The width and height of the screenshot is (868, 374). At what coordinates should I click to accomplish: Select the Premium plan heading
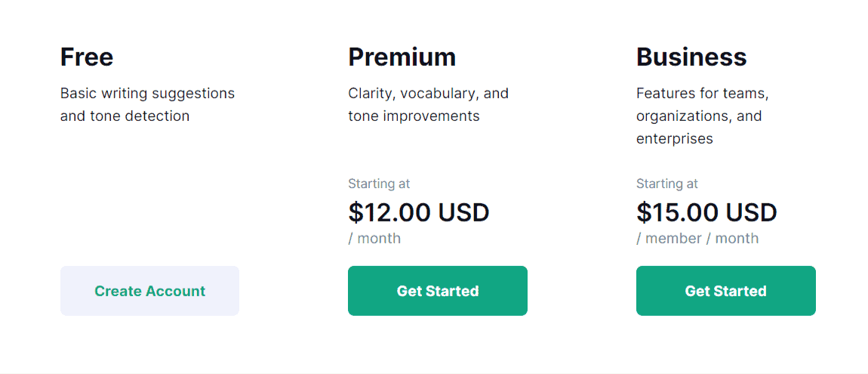pos(402,57)
